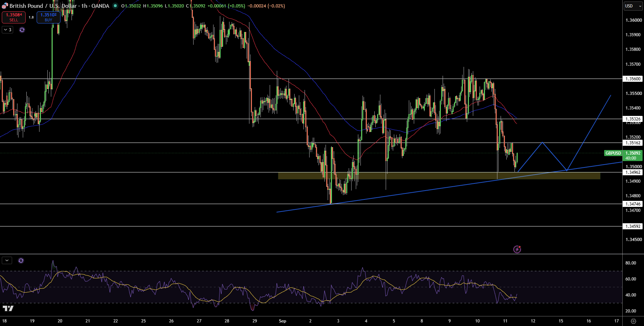Click the date 26 on the time axis

click(x=171, y=321)
